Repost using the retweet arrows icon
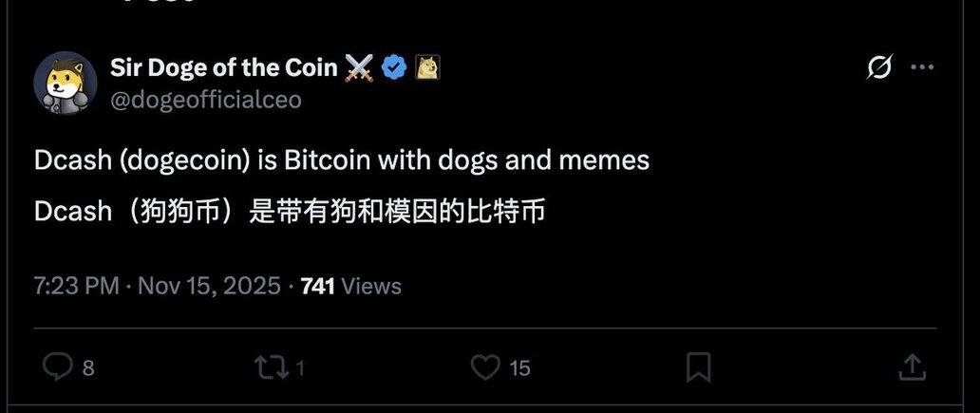This screenshot has width=980, height=413. tap(272, 367)
